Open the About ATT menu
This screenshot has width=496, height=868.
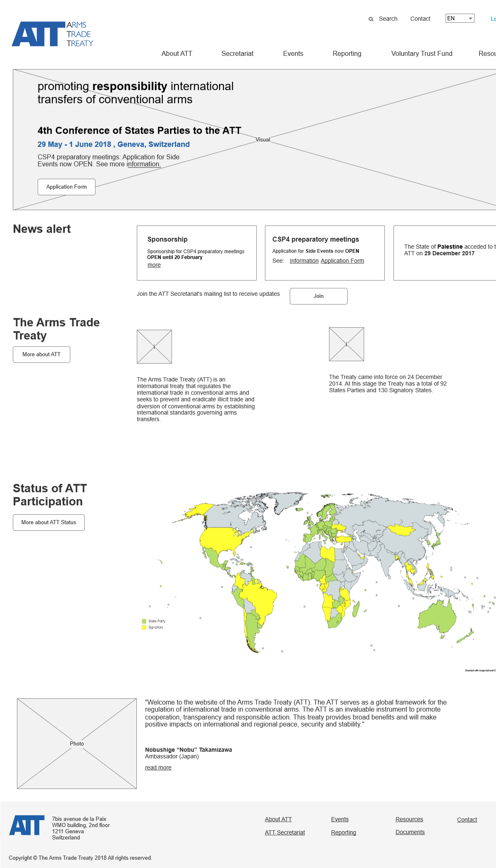click(177, 53)
